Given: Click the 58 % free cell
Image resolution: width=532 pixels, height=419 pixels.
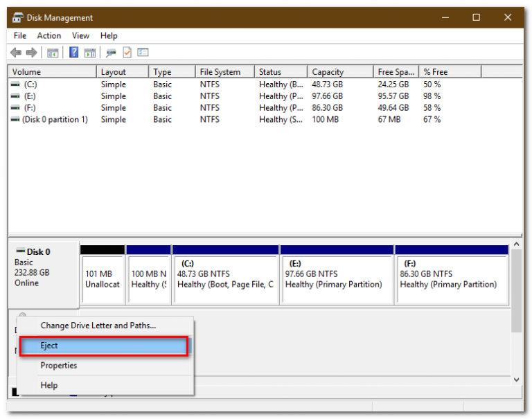Looking at the screenshot, I should (432, 107).
